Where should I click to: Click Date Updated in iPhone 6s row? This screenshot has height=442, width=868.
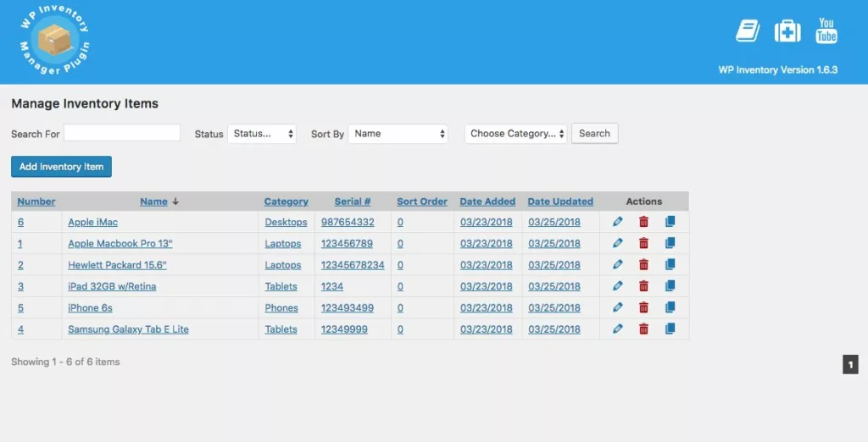tap(554, 307)
